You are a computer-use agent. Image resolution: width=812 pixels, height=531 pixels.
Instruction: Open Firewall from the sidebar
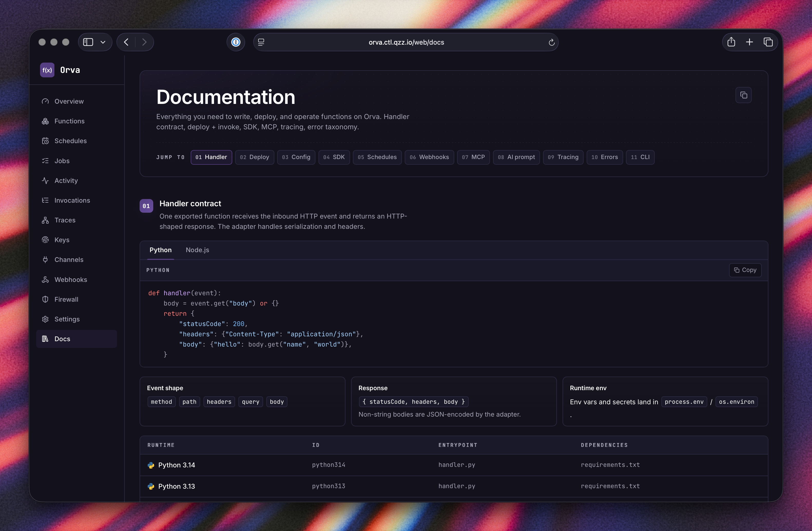pyautogui.click(x=76, y=299)
